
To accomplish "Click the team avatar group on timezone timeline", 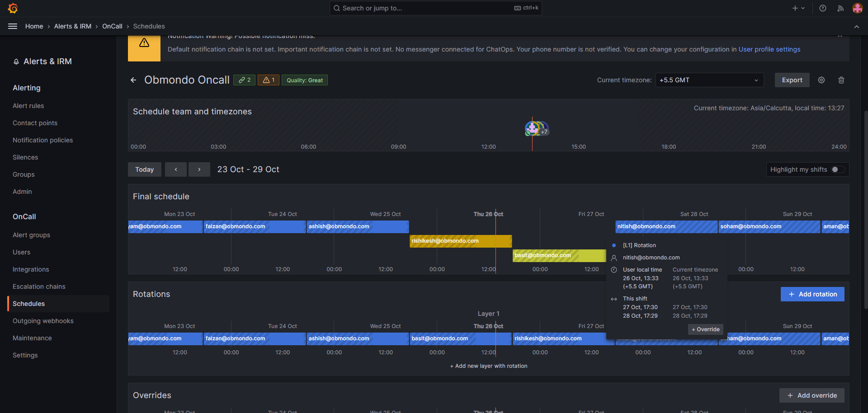I will coord(537,128).
